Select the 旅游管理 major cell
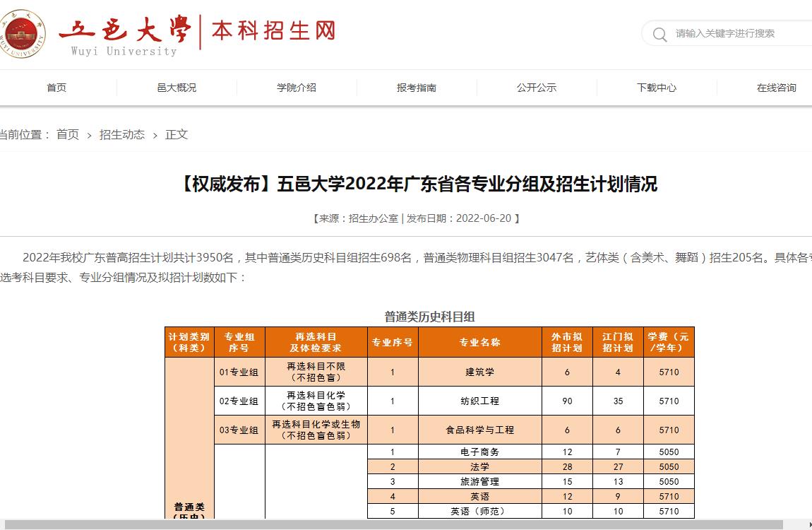812x530 pixels. click(x=480, y=482)
